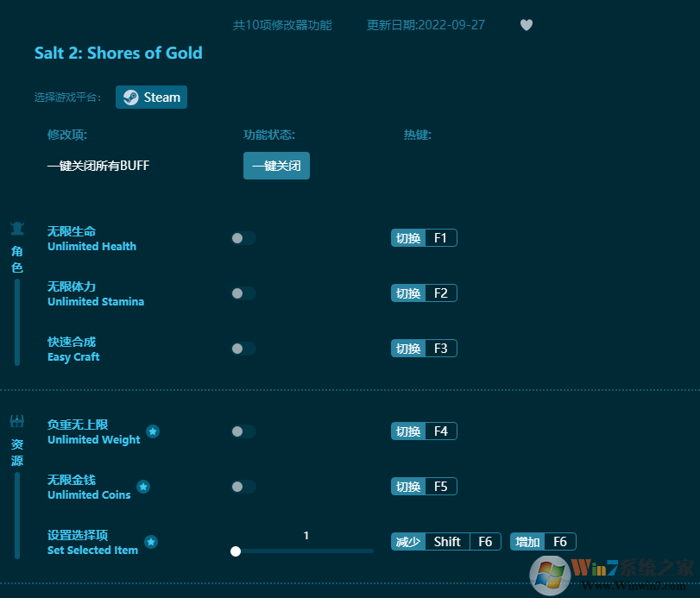Click the F5 hotkey for Unlimited Coins

424,487
